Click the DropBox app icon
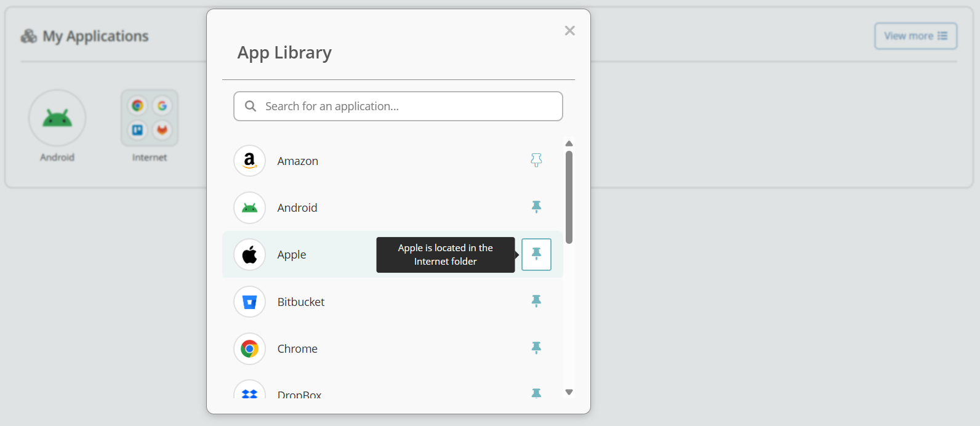This screenshot has width=980, height=426. point(249,392)
